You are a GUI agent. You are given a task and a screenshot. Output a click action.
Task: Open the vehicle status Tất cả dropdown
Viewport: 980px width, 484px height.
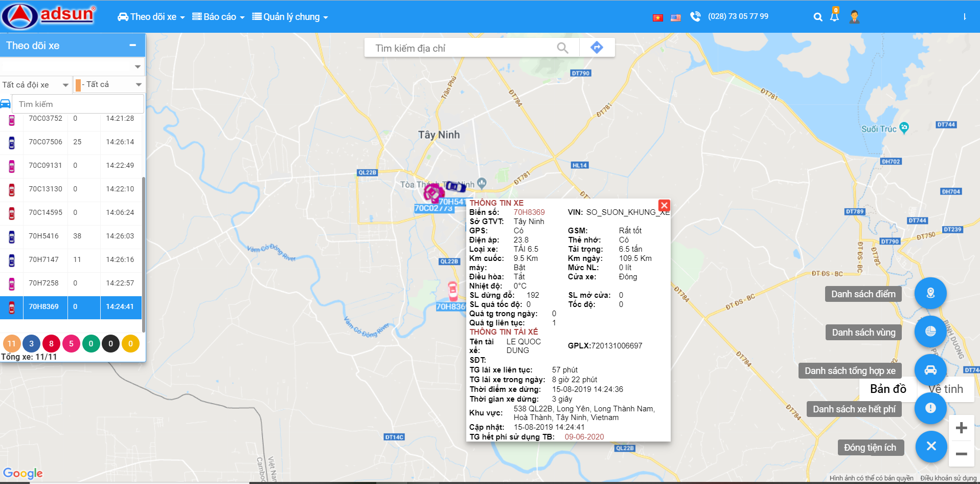[x=108, y=85]
